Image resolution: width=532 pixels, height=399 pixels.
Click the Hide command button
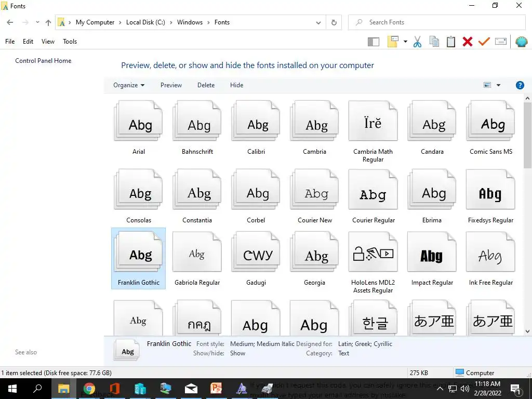(x=236, y=85)
